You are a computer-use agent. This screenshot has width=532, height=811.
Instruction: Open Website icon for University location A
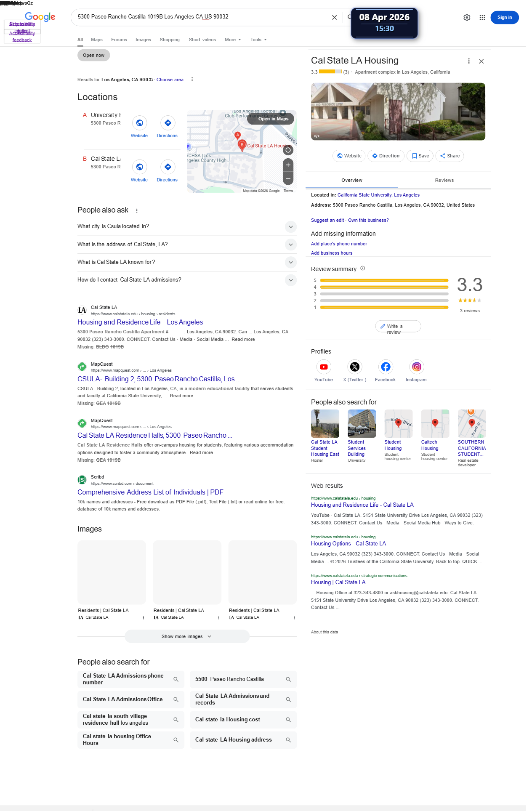139,123
